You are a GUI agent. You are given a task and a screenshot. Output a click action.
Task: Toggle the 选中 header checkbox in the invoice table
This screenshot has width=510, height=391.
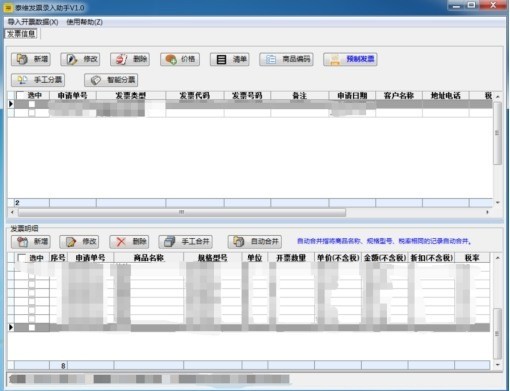pyautogui.click(x=20, y=95)
